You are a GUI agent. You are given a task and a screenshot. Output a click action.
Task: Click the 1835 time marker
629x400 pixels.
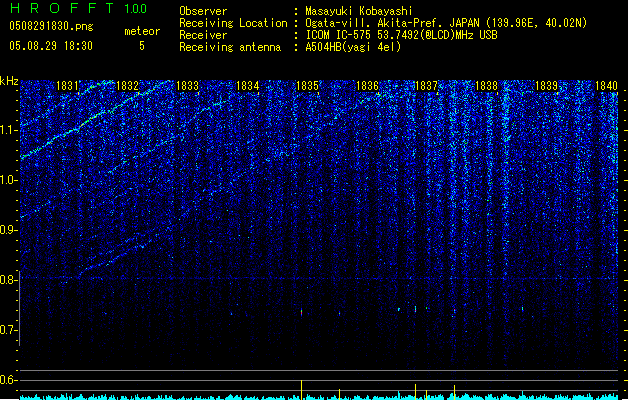click(x=307, y=86)
